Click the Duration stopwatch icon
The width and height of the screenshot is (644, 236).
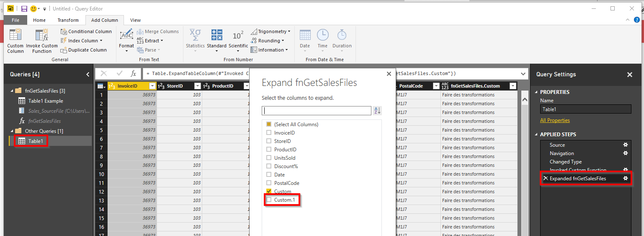pos(342,36)
